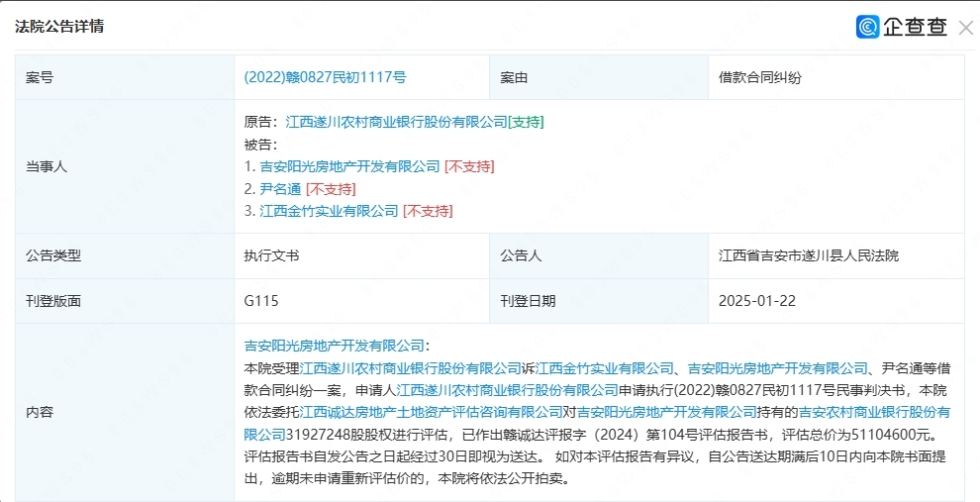Click [不支持] tag next to 尹名通

332,189
